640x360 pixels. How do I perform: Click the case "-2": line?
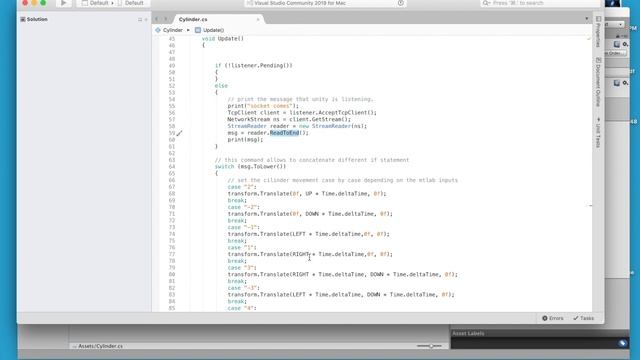(x=243, y=207)
